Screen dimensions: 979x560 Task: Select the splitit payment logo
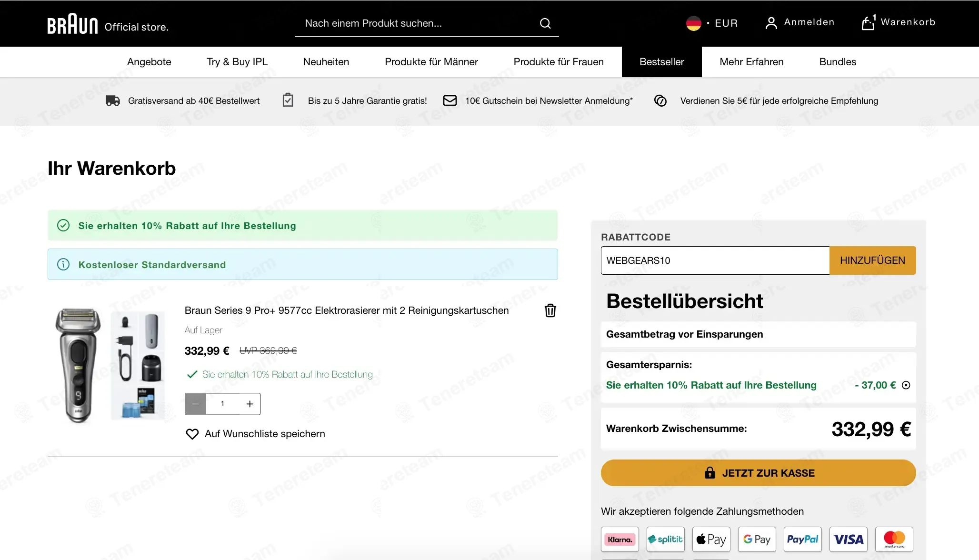tap(666, 539)
